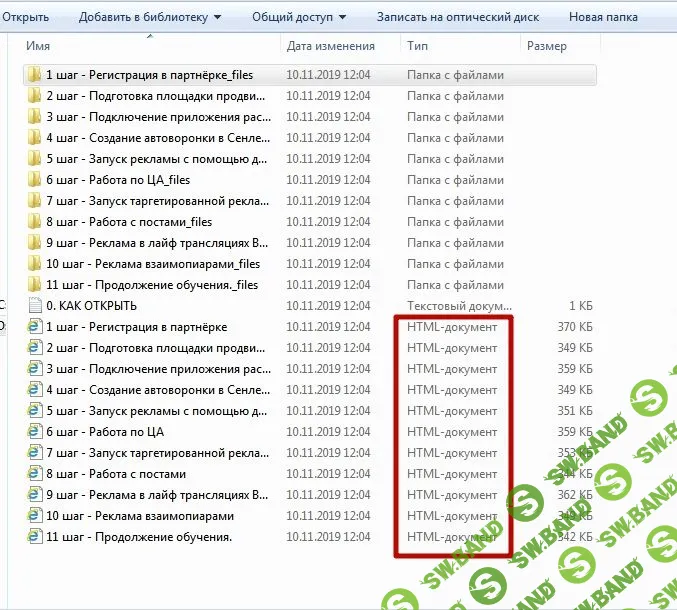Sort files by 'Размер' column header

(x=546, y=46)
